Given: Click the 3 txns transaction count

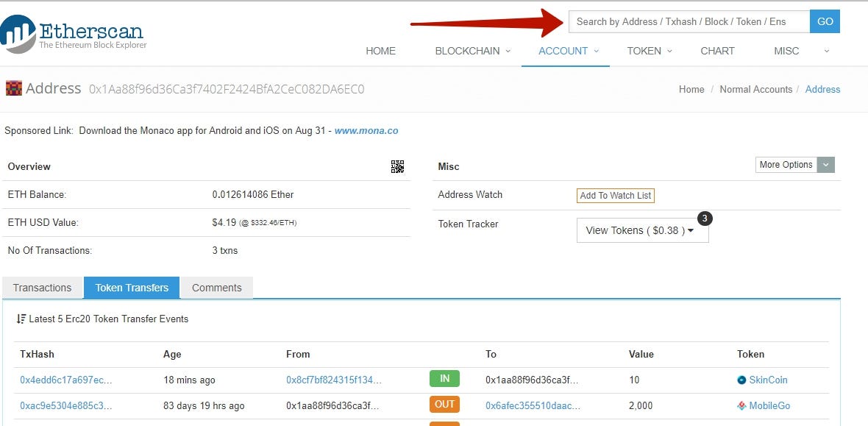Looking at the screenshot, I should [x=225, y=250].
